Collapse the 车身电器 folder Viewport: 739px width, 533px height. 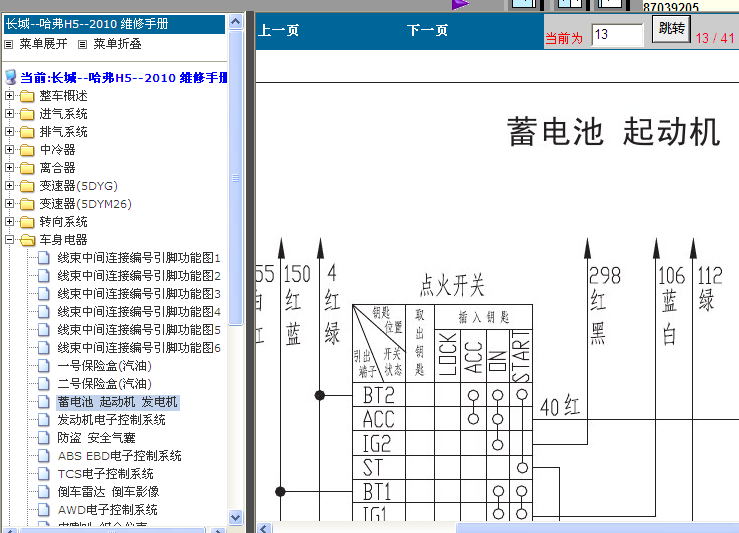pos(9,239)
